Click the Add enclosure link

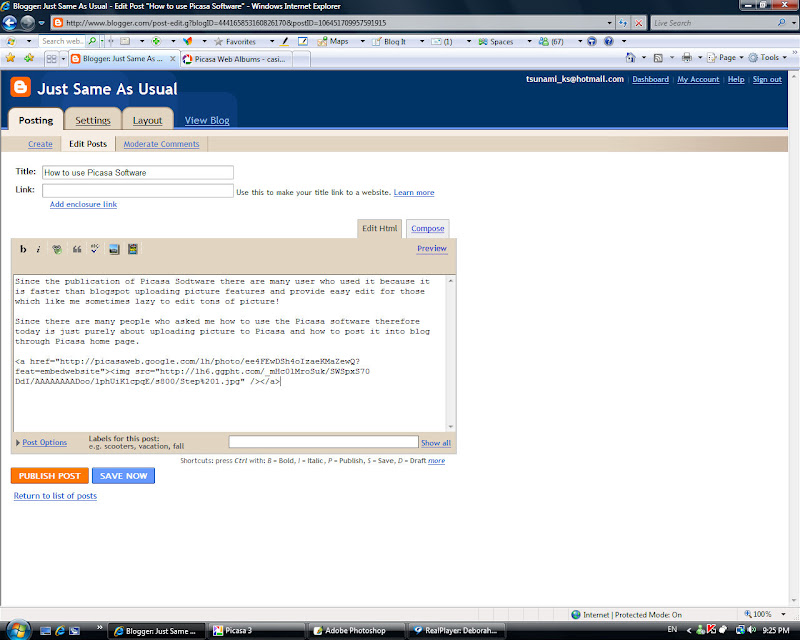click(83, 204)
